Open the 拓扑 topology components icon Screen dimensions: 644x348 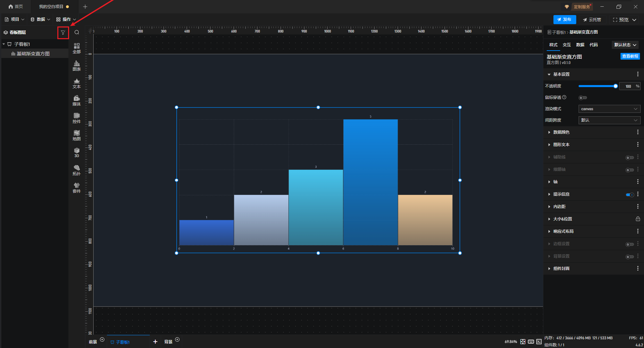point(77,170)
